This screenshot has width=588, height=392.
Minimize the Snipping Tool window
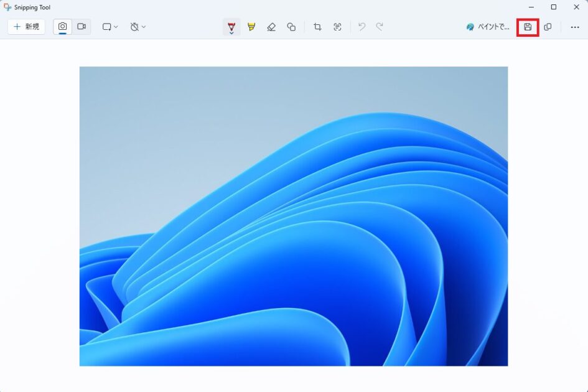point(531,7)
